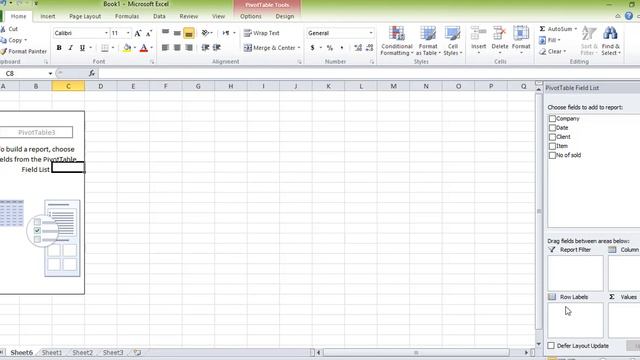Decrease the indent

[206, 48]
